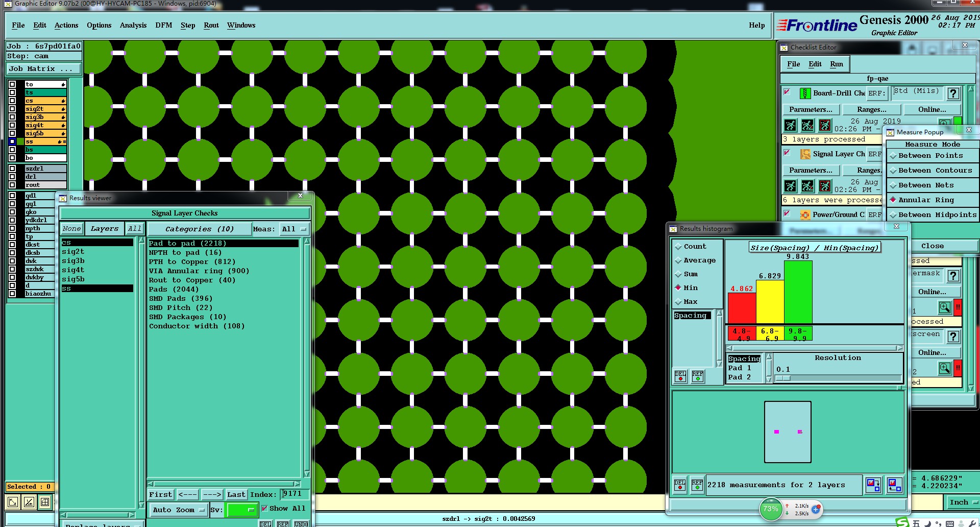The width and height of the screenshot is (980, 527).
Task: Click the Signal Layer Checks action icon
Action: (x=805, y=154)
